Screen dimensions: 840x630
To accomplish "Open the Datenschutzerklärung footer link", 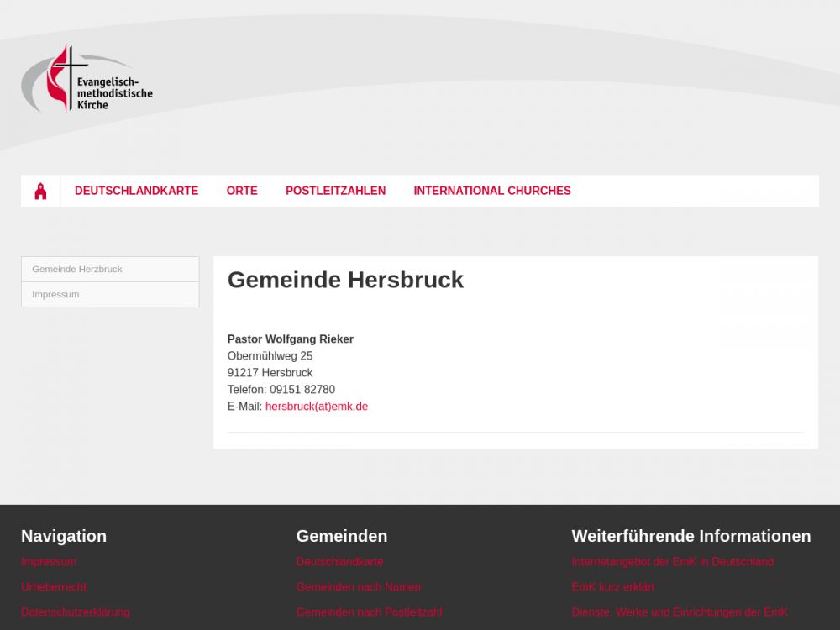I will coord(76,612).
